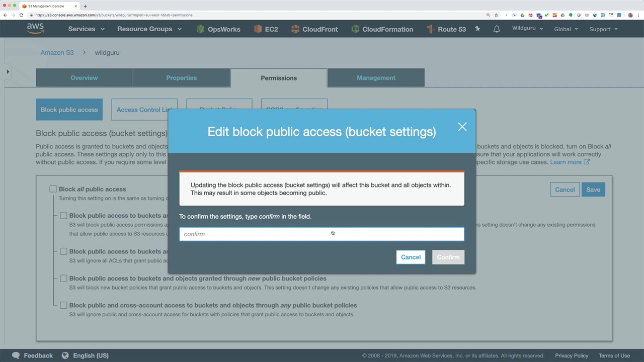Go back with the browser back arrow
Image resolution: width=644 pixels, height=362 pixels.
[x=6, y=15]
